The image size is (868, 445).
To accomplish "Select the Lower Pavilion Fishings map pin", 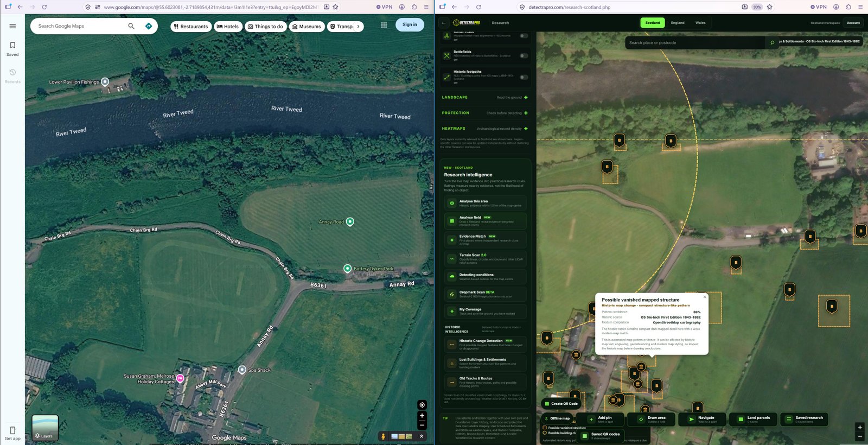I will (105, 82).
